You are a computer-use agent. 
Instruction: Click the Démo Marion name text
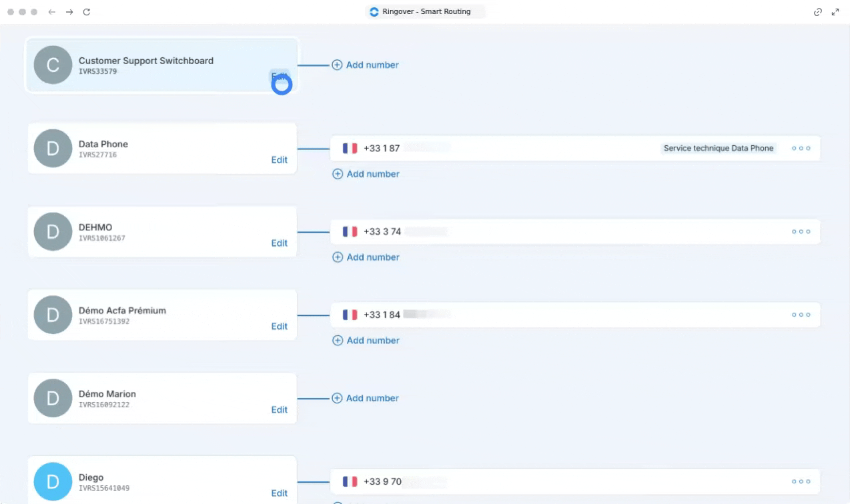pyautogui.click(x=107, y=394)
